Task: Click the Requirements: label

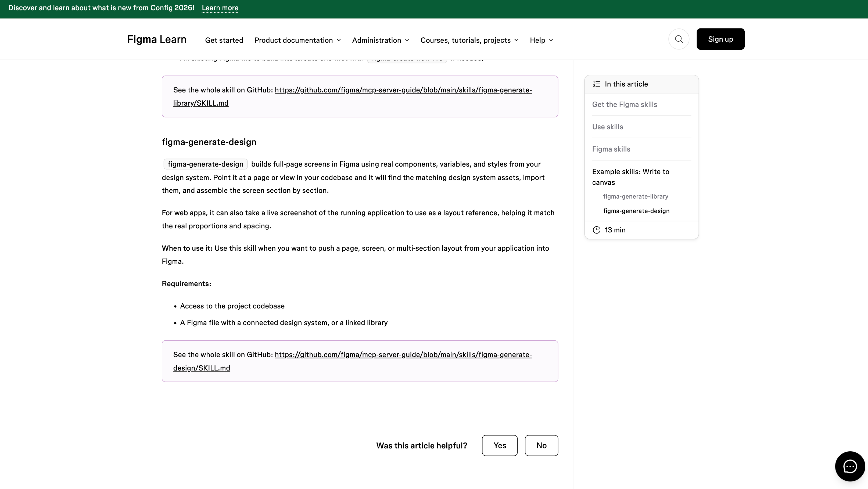Action: [x=186, y=284]
